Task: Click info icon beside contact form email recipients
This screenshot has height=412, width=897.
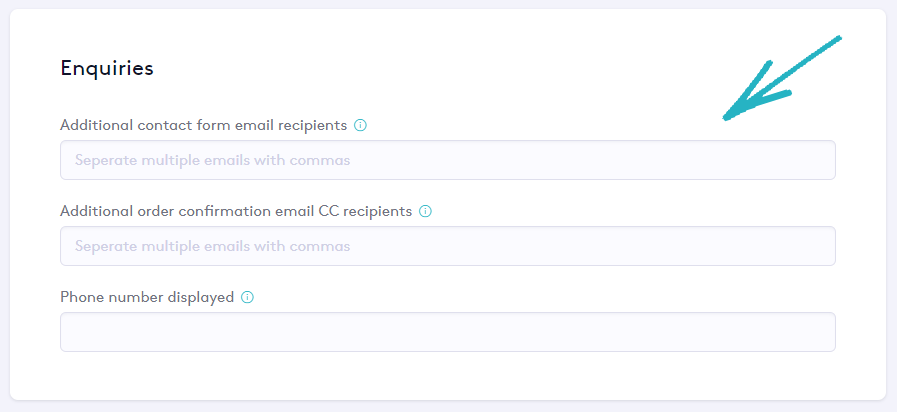Action: coord(361,126)
